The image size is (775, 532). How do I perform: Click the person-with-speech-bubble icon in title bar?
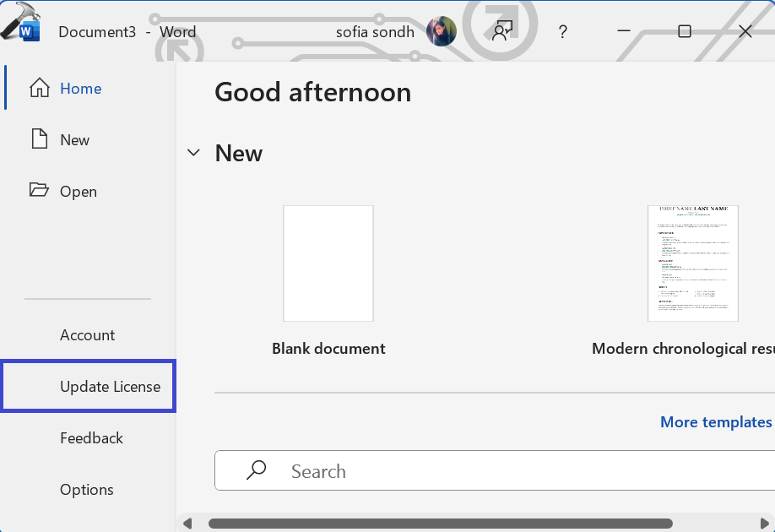[x=503, y=32]
